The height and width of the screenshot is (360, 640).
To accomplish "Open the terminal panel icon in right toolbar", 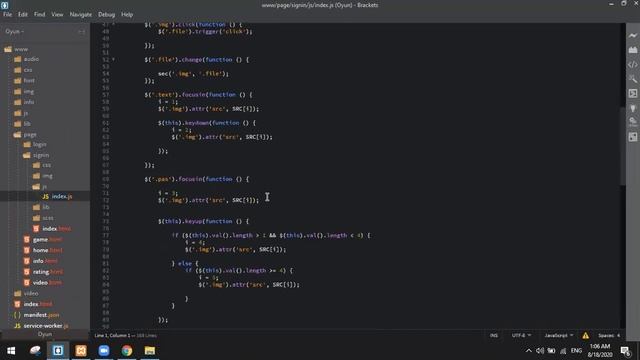I will coord(633,93).
